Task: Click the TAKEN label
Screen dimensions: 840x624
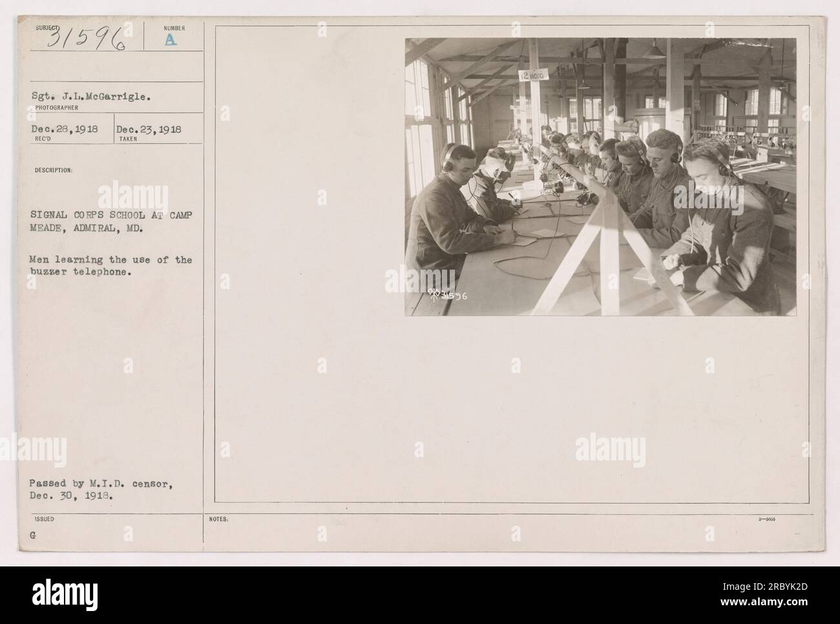Action: tap(129, 138)
